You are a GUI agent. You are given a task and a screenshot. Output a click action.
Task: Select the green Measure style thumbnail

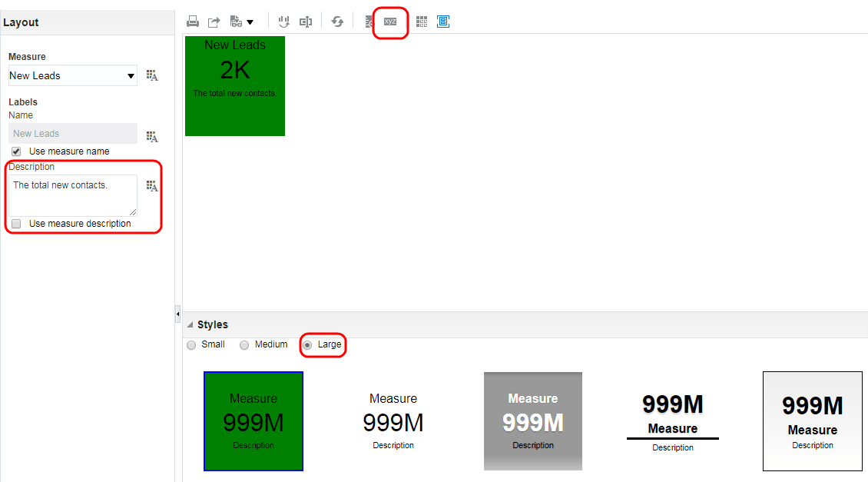(253, 421)
